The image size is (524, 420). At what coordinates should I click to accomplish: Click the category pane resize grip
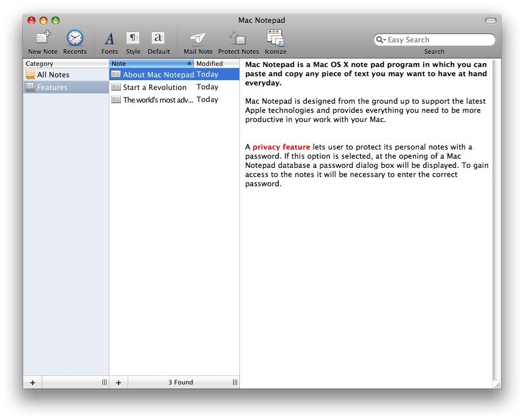104,382
